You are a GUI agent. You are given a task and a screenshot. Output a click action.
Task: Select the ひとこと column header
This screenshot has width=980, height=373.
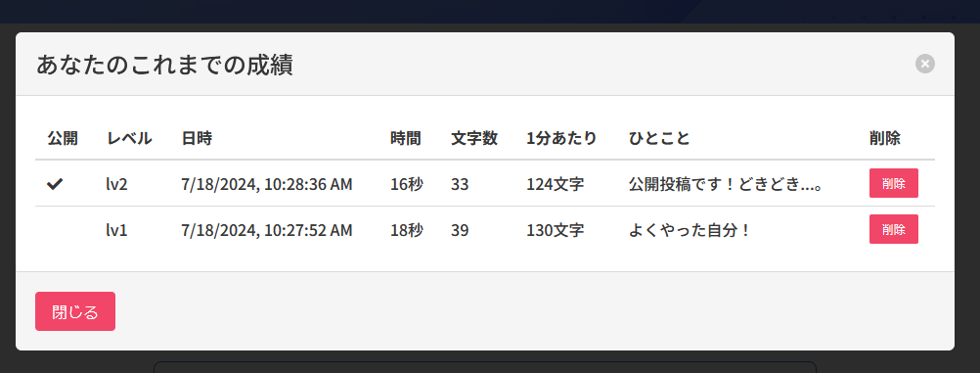pos(659,138)
